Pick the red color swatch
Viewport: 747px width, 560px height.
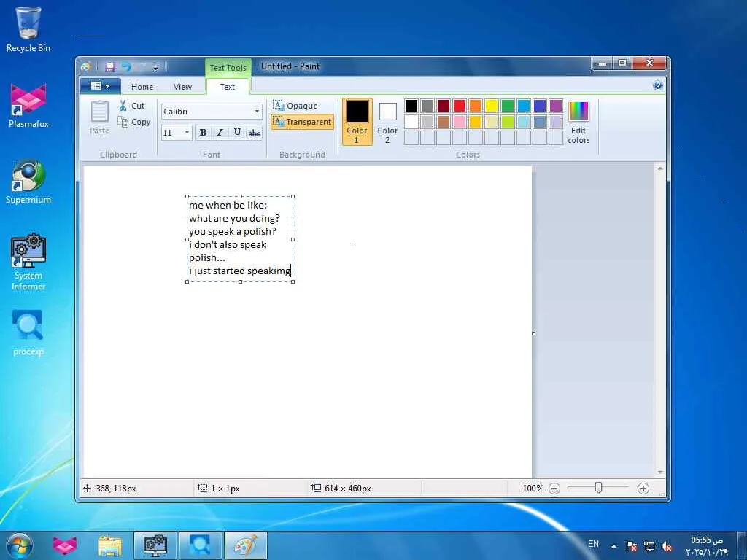(460, 105)
